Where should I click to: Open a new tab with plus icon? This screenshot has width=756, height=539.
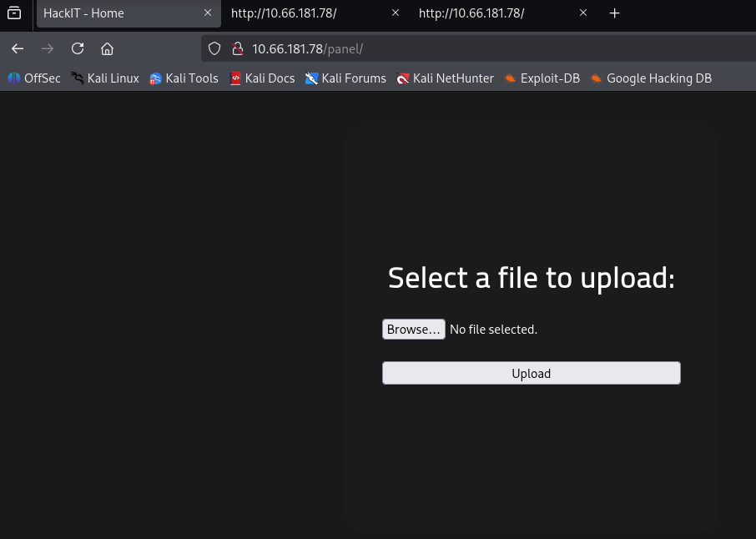[615, 13]
